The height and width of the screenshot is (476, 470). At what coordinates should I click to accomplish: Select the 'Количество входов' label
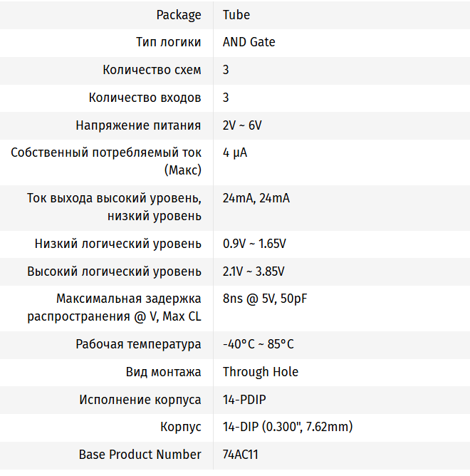(145, 98)
